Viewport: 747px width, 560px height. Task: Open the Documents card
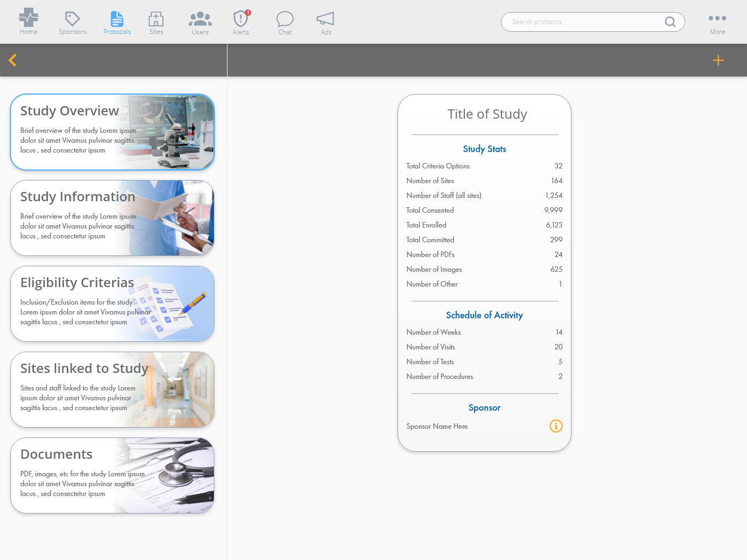pyautogui.click(x=112, y=475)
